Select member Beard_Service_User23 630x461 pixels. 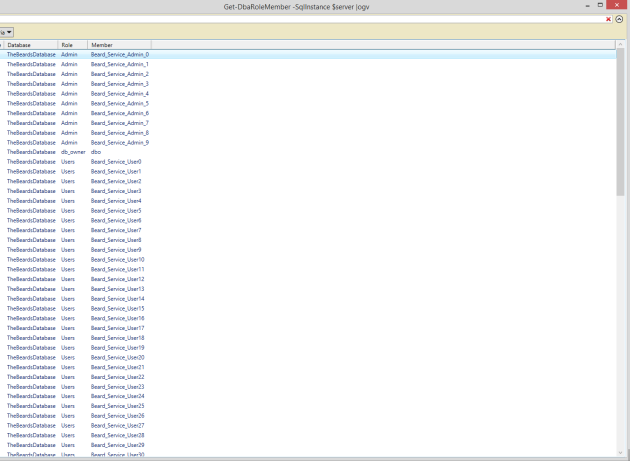click(x=118, y=387)
